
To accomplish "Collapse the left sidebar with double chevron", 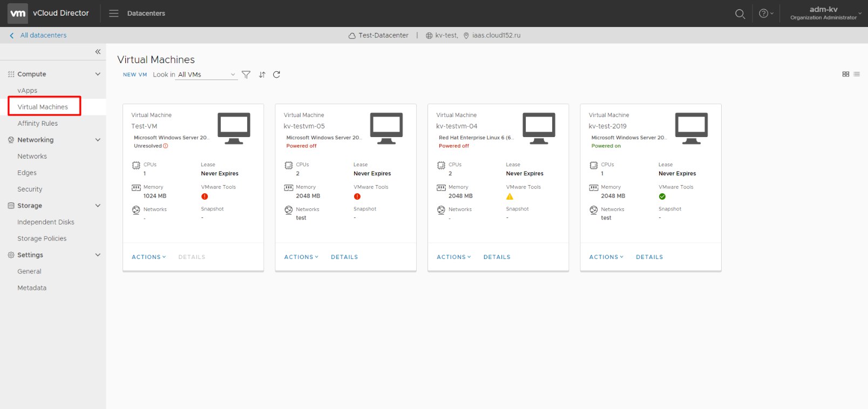I will (98, 52).
